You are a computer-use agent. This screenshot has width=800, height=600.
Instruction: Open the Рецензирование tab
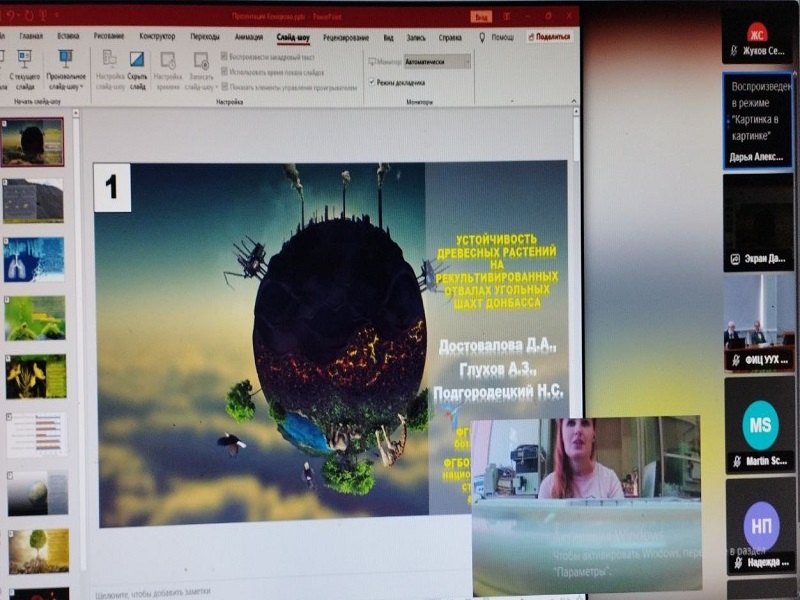345,37
